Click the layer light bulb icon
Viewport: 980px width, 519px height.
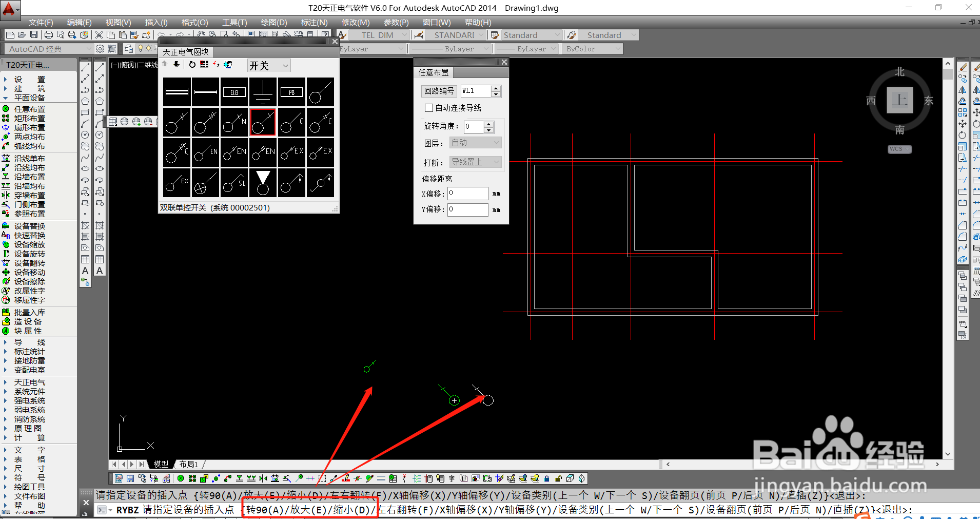click(x=141, y=49)
